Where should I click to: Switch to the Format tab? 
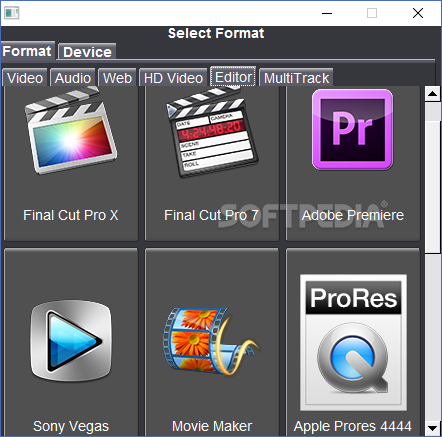click(27, 51)
